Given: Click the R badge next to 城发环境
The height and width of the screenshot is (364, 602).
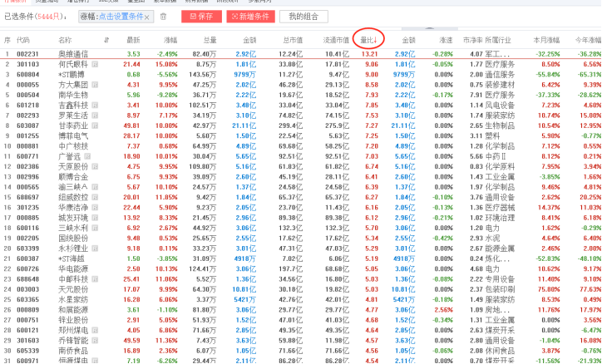Looking at the screenshot, I should click(95, 218).
